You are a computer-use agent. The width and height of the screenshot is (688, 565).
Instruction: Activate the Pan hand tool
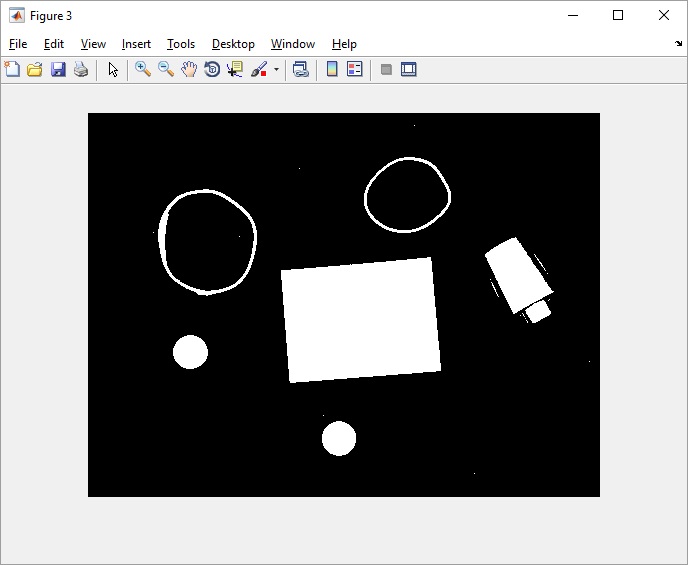[x=189, y=69]
